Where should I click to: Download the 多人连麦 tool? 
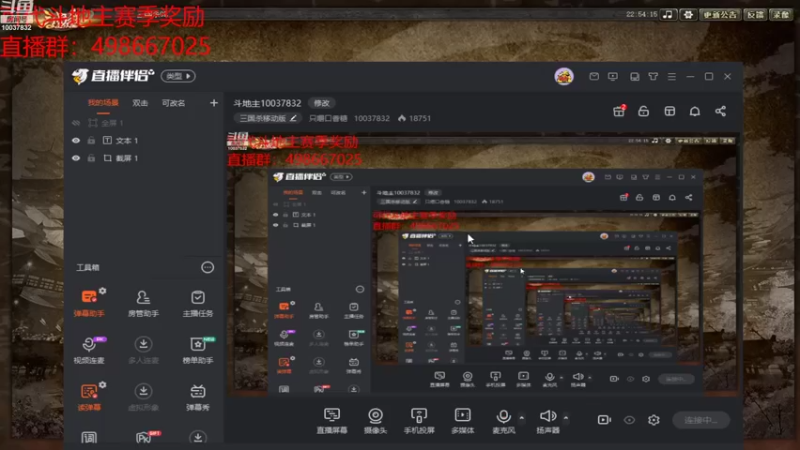(x=143, y=350)
